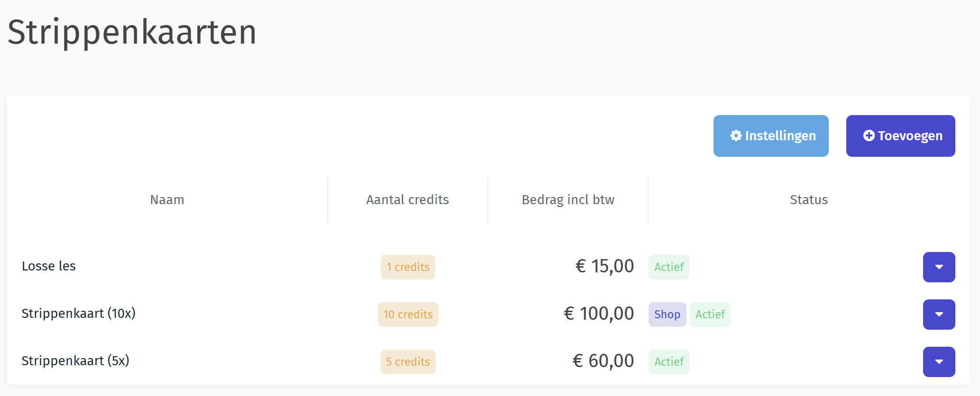980x396 pixels.
Task: Open the Instellingen settings button
Action: tap(771, 136)
